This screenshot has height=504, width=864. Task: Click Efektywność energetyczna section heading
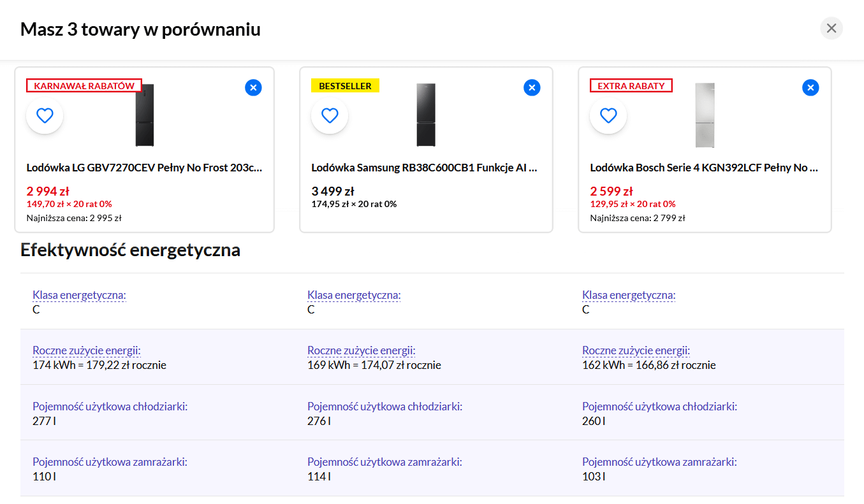[130, 250]
